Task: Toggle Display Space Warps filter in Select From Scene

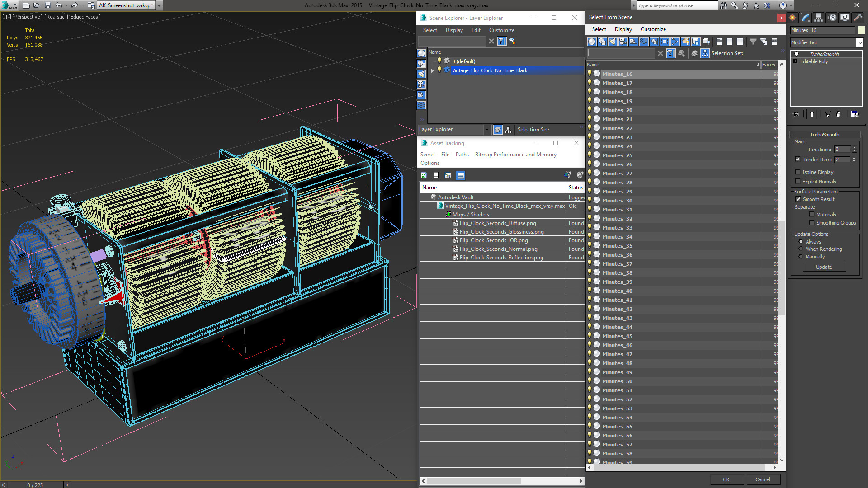Action: (x=644, y=42)
